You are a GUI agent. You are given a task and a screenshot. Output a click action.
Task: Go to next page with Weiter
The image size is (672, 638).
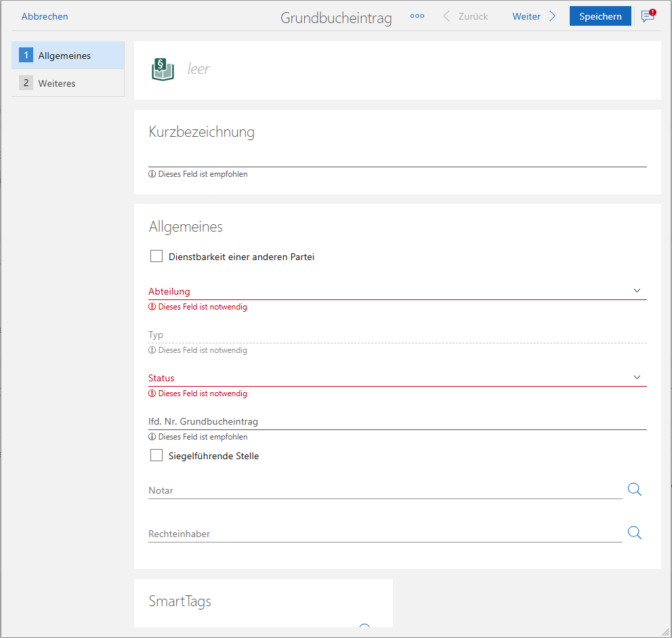tap(534, 16)
